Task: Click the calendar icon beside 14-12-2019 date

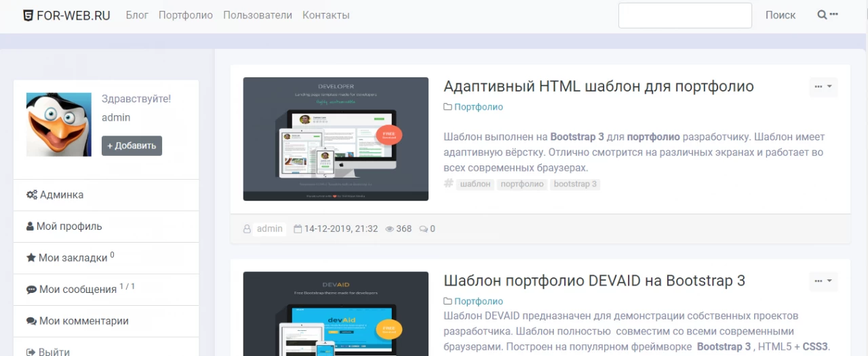Action: coord(298,229)
